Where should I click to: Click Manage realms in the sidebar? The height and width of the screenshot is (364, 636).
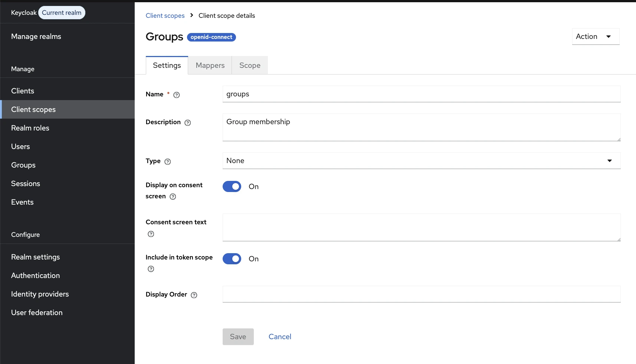pos(68,36)
